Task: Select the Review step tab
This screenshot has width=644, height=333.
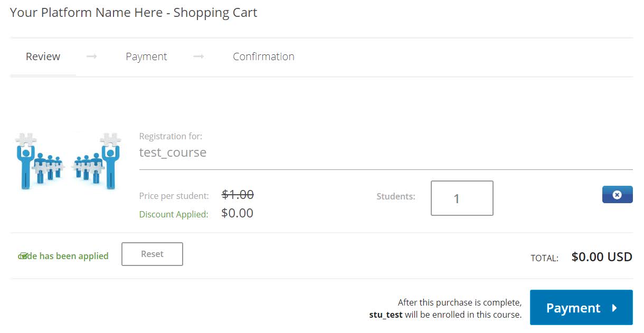Action: point(43,56)
